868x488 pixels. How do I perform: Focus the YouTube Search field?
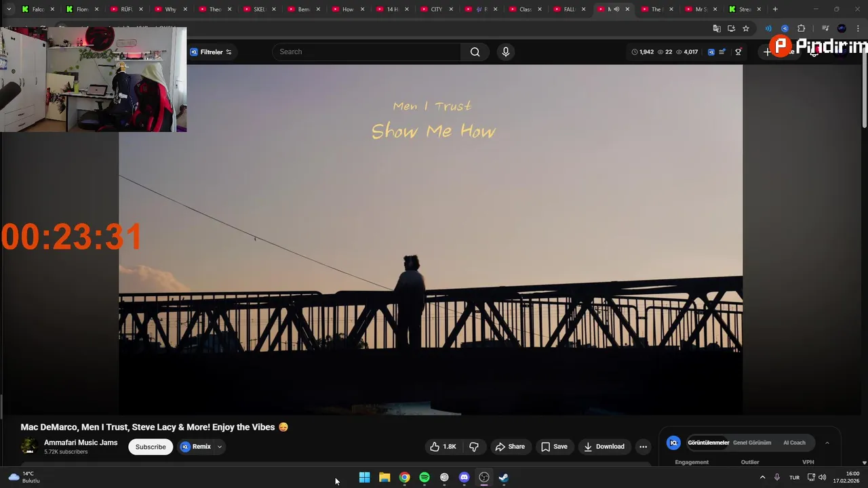coord(367,52)
